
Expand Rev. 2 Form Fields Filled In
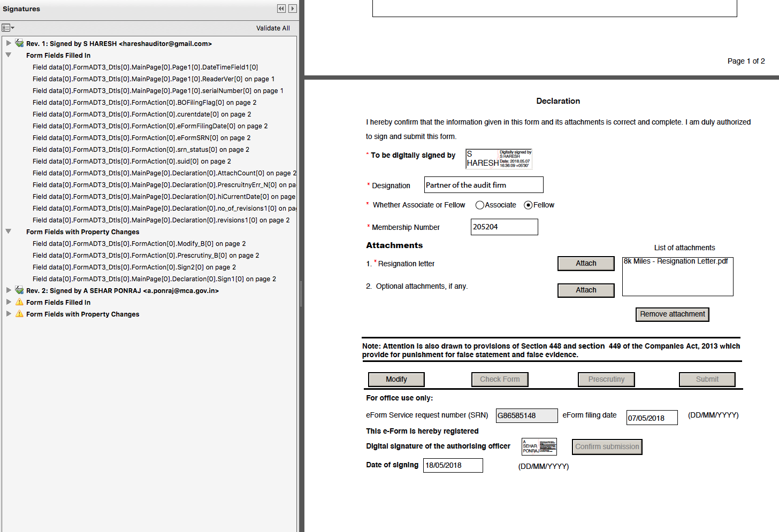point(9,302)
